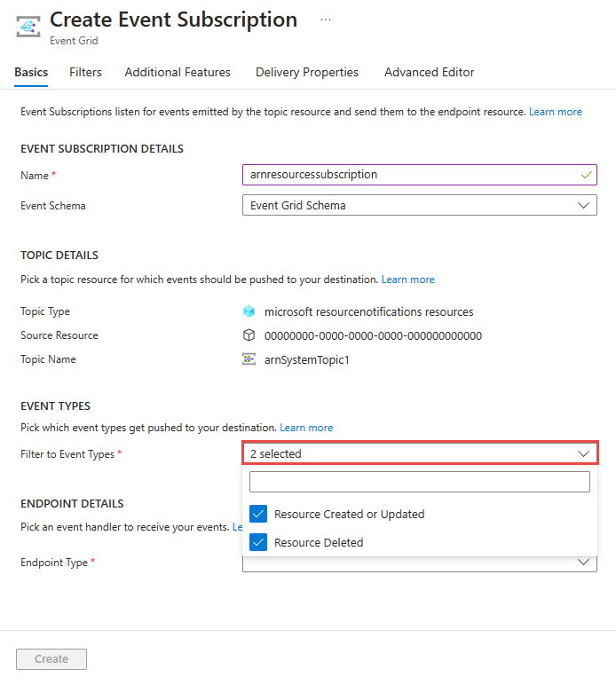Open Learn more link under Topic Details

click(x=408, y=280)
